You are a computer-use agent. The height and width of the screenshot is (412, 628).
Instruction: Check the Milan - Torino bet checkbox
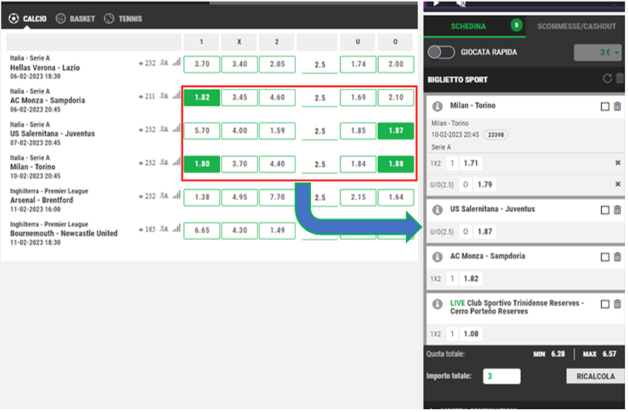[603, 107]
